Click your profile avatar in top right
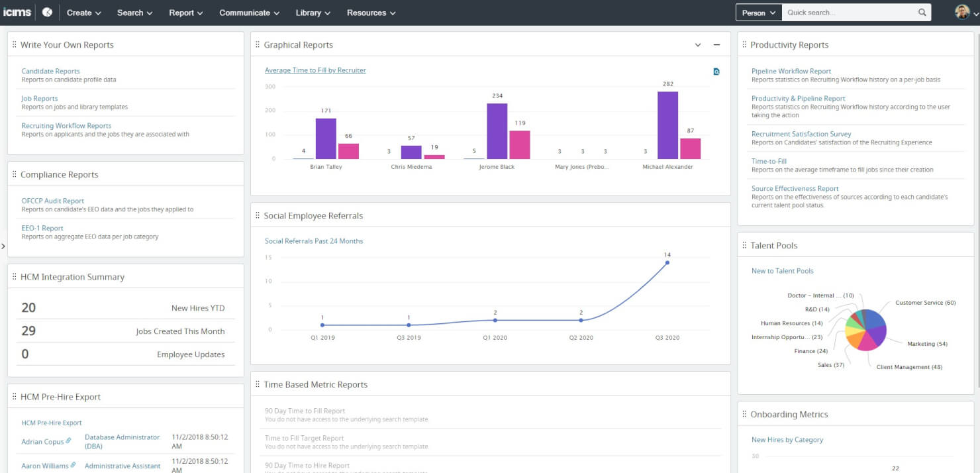 coord(962,11)
